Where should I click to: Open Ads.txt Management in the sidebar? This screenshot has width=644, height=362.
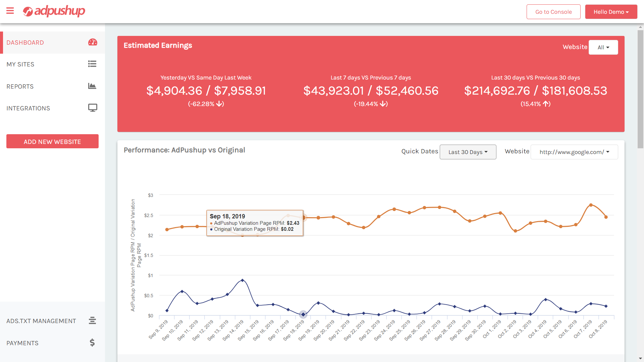pos(52,321)
